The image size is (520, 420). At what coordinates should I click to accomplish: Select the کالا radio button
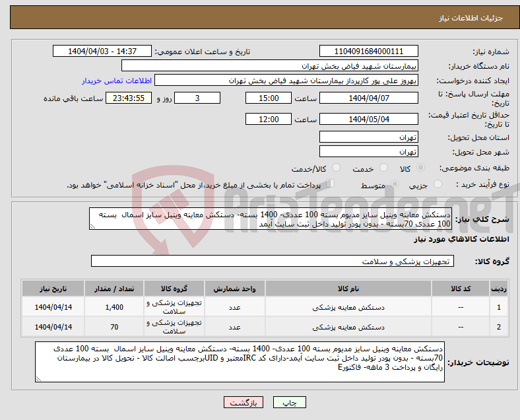click(x=420, y=168)
